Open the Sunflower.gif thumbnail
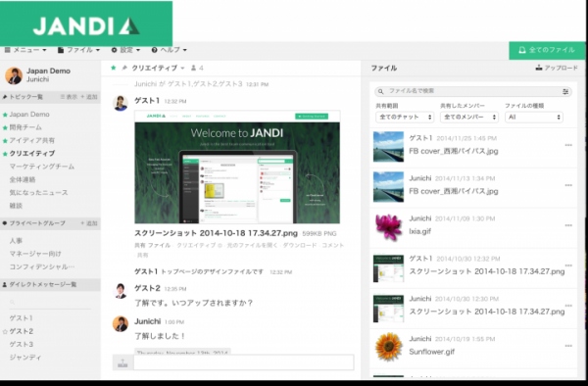The width and height of the screenshot is (588, 386). click(388, 348)
